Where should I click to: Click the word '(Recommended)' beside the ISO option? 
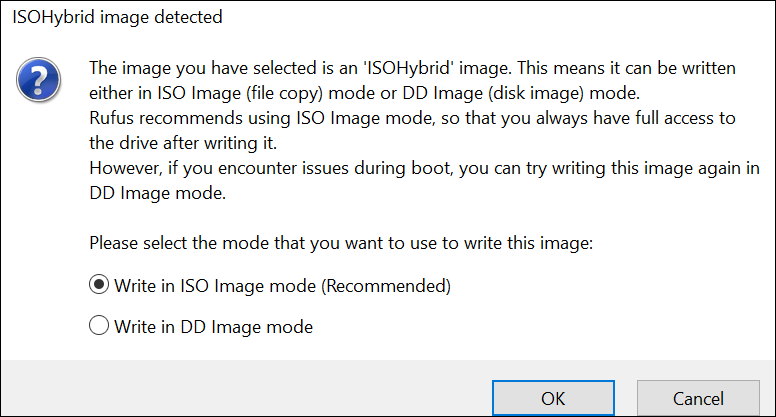tap(387, 286)
